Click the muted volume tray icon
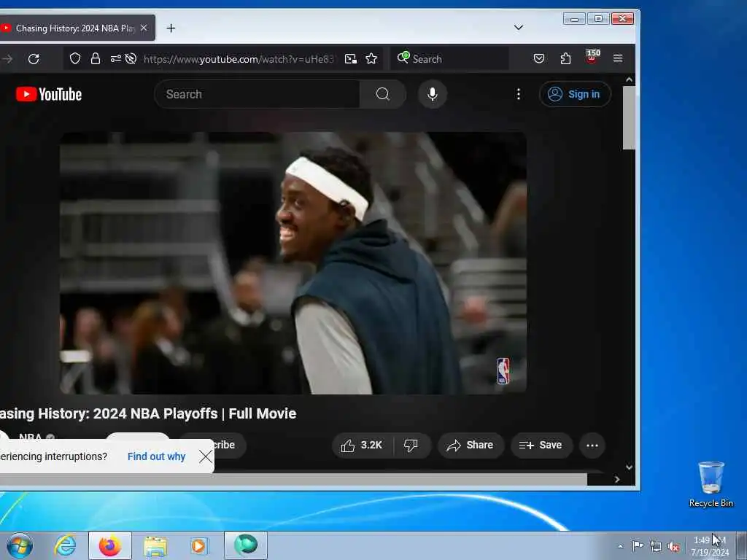This screenshot has height=560, width=747. coord(673,547)
